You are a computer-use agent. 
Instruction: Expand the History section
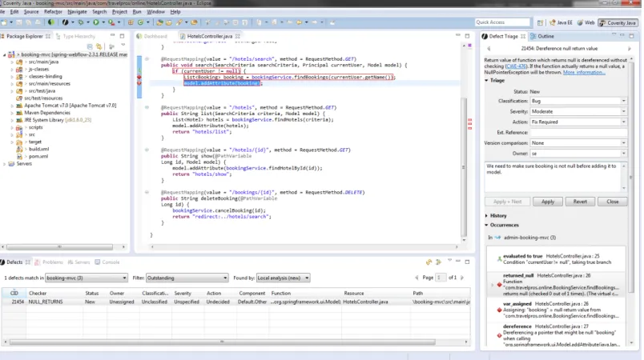click(487, 216)
